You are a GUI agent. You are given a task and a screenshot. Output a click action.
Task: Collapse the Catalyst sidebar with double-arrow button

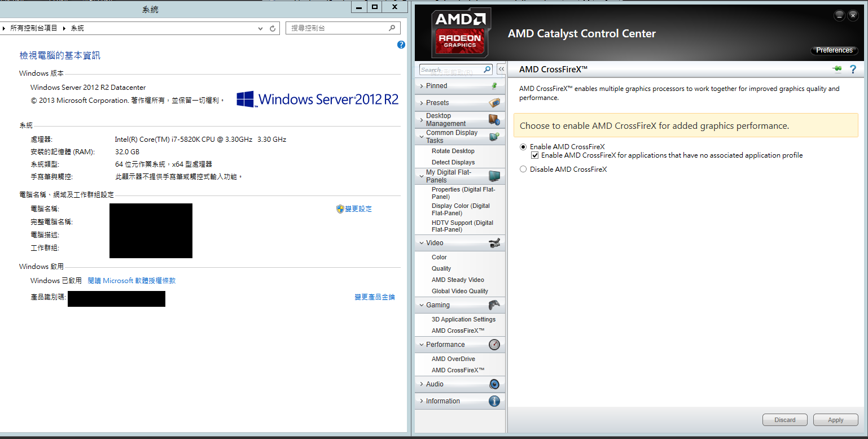[501, 69]
